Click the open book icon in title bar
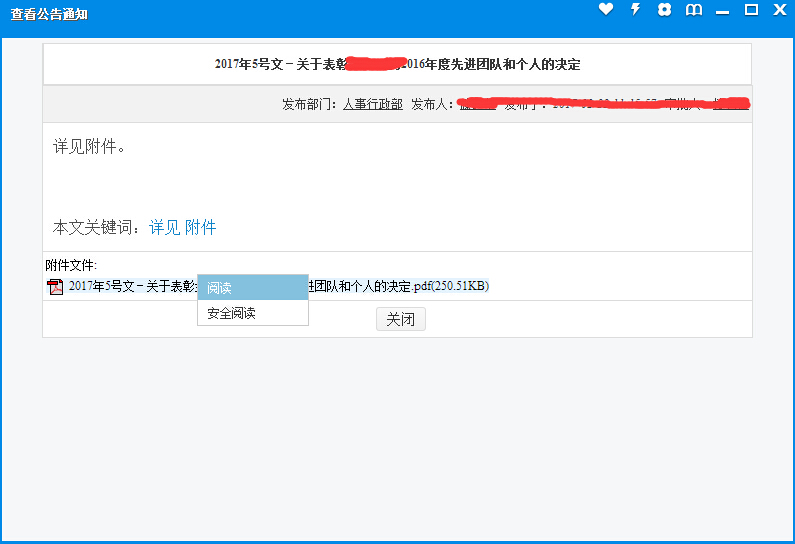 click(x=694, y=10)
